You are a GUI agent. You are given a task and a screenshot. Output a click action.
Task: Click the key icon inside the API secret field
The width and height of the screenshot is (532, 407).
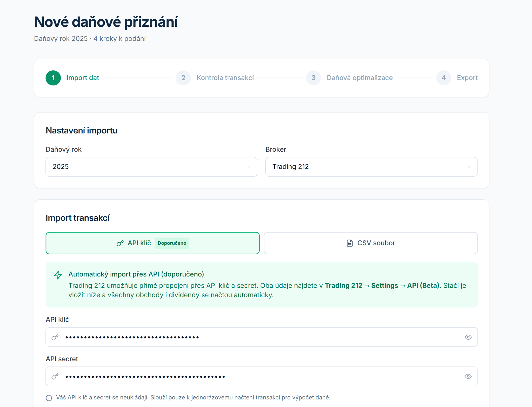55,376
